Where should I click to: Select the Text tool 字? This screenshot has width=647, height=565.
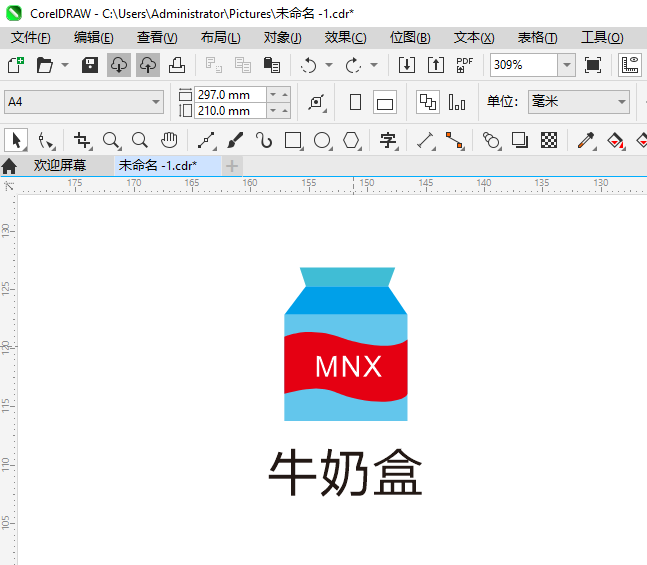[388, 141]
